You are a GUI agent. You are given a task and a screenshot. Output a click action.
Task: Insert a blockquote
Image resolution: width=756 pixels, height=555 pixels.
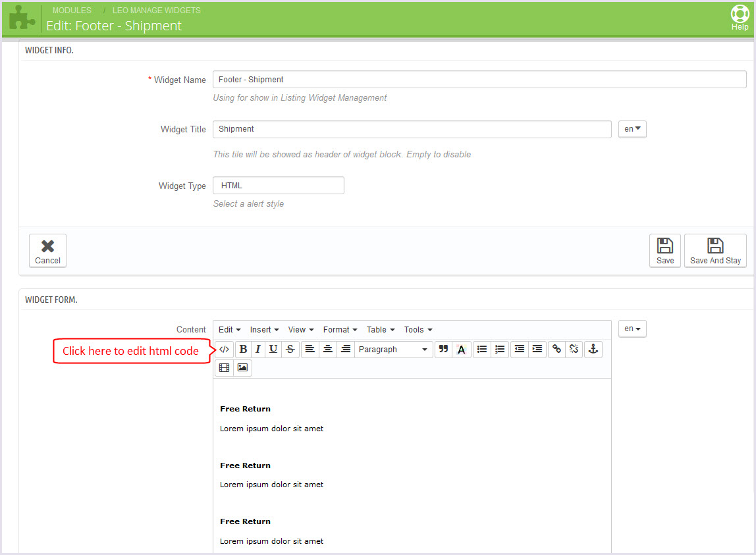click(443, 350)
